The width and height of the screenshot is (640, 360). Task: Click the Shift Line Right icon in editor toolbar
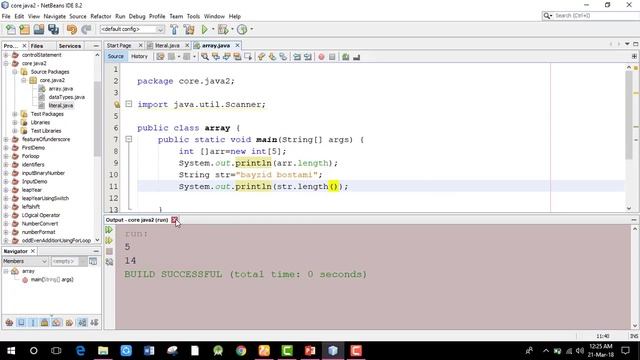(308, 57)
